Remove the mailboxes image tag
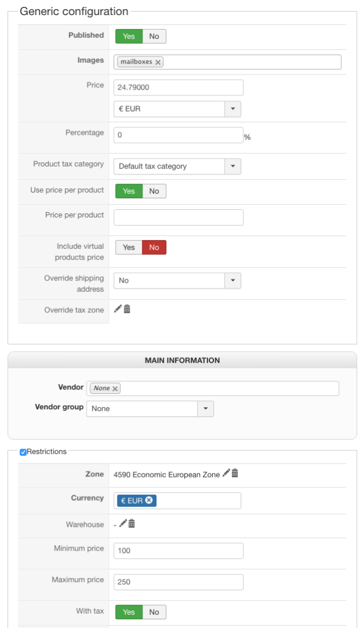 click(x=158, y=62)
